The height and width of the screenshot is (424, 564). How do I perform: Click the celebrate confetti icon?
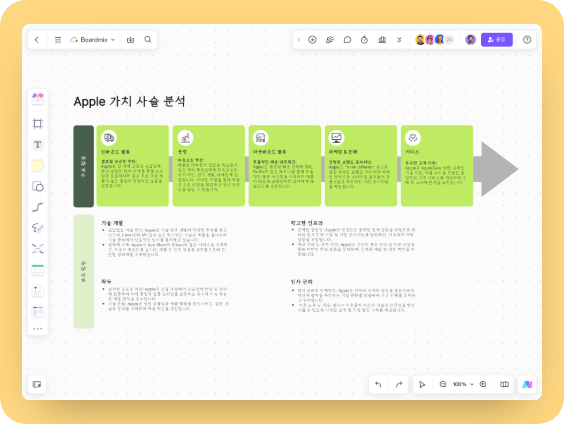[x=330, y=40]
